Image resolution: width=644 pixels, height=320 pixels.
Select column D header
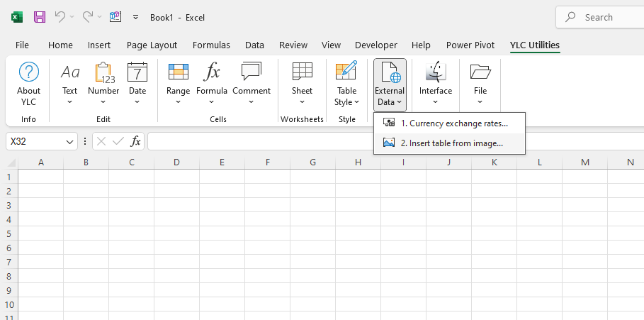[x=176, y=162]
